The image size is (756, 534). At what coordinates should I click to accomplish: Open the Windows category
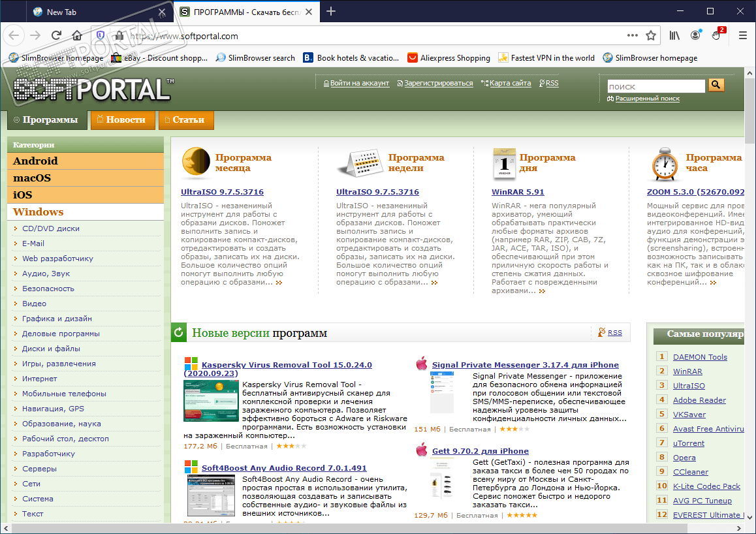pos(86,212)
